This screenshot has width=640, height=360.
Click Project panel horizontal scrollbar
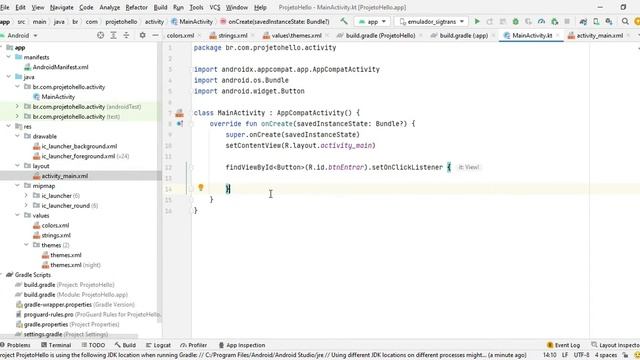coord(69,337)
